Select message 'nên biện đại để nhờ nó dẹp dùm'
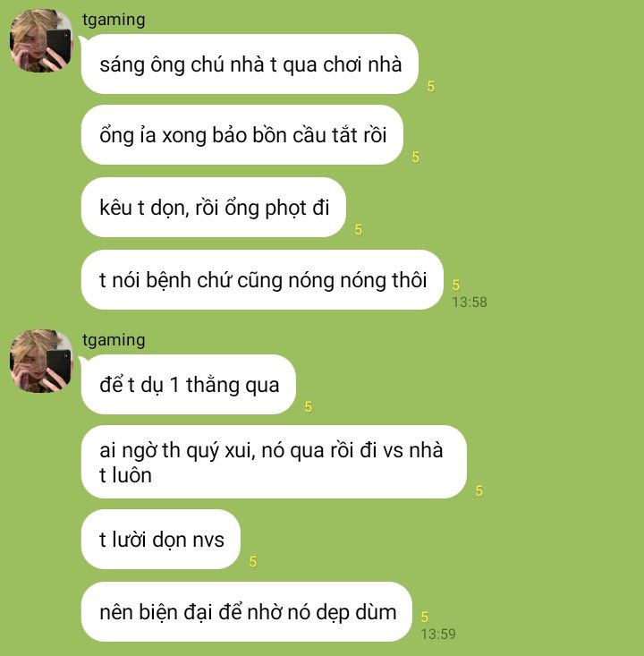The height and width of the screenshot is (656, 644). [x=247, y=611]
